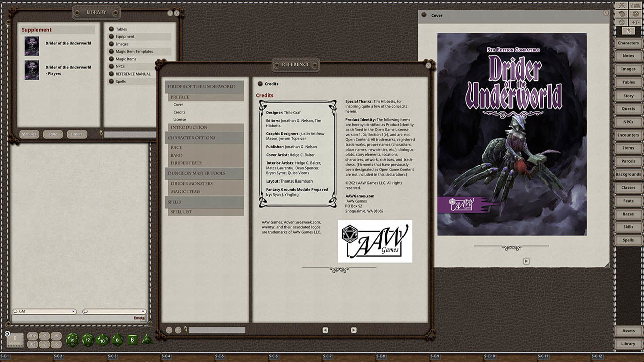
Task: Open the GM speaker dropdown
Action: pos(44,312)
